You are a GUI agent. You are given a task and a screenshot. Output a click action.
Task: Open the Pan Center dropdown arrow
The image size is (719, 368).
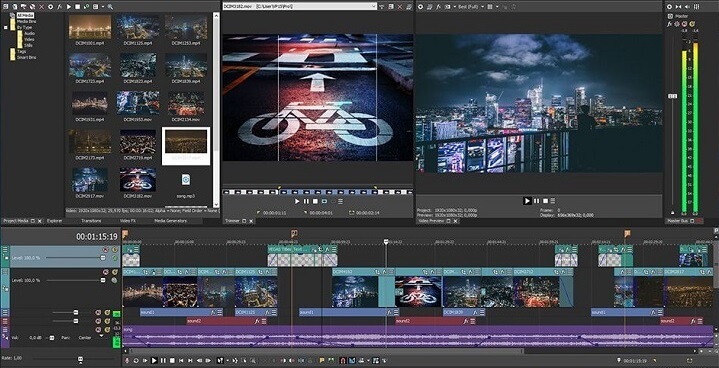pos(101,337)
